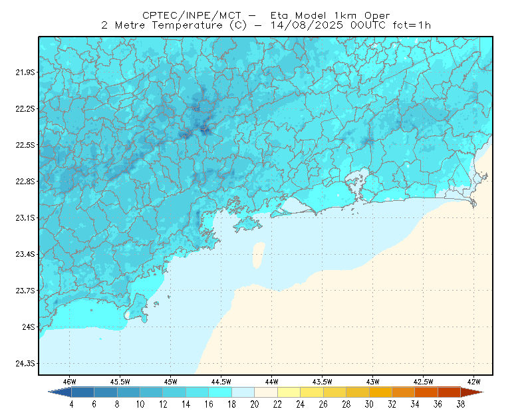Image resolution: width=532 pixels, height=411 pixels.
Task: Click the 20-22 cream legend swatch
Action: (x=266, y=392)
